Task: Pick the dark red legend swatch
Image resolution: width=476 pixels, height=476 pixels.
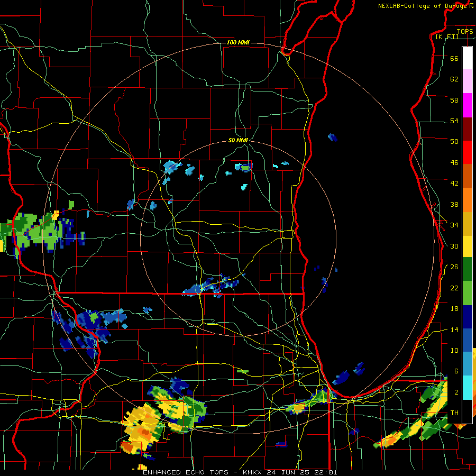Action: pyautogui.click(x=467, y=129)
